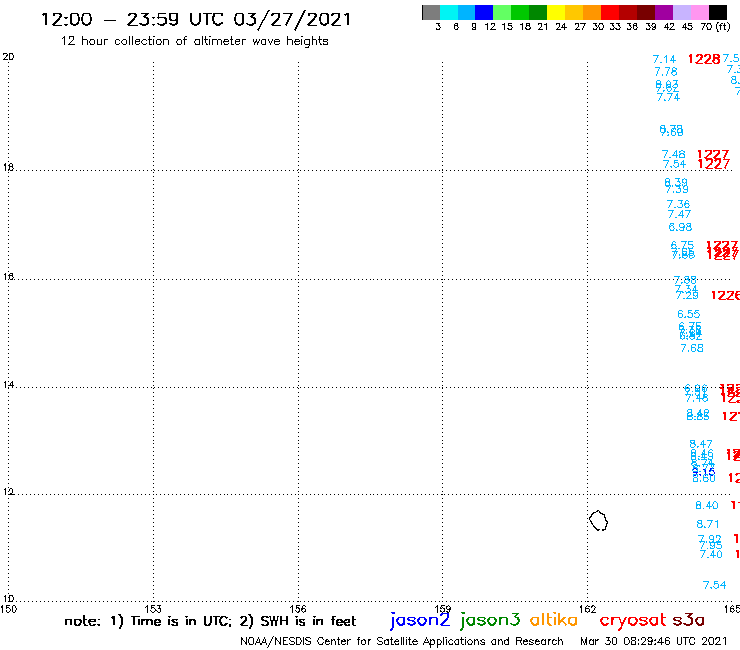This screenshot has width=740, height=650.
Task: Select the 8.71 wave height value
Action: (x=708, y=524)
